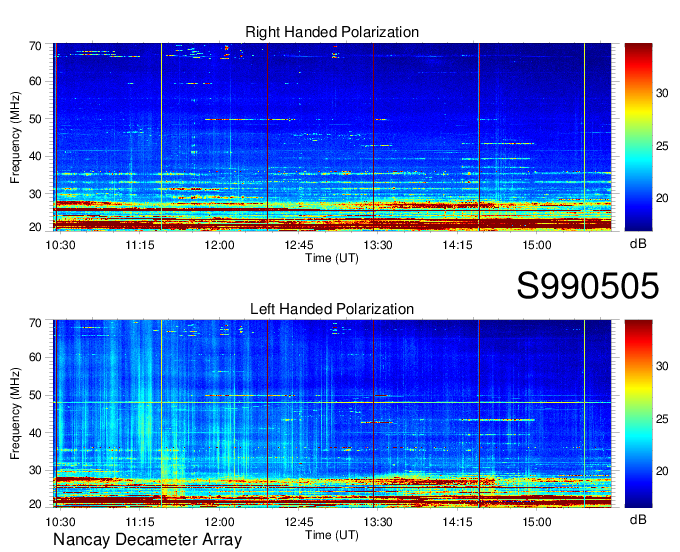Click the 40 MHz frequency tick of Left Handed plot
Image resolution: width=680 pixels, height=552 pixels.
[35, 433]
